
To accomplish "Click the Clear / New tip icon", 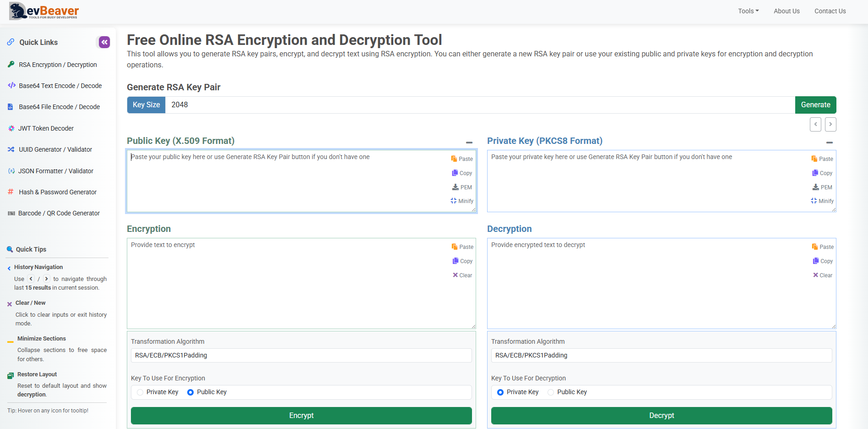I will click(10, 304).
